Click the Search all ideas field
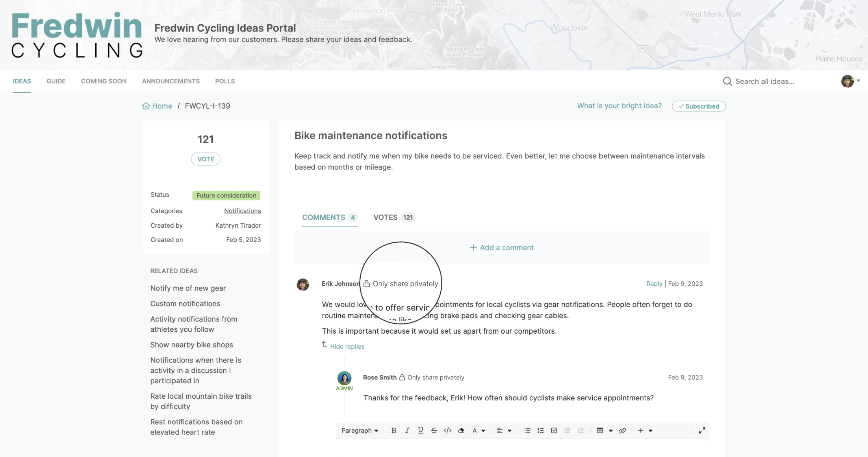Viewport: 868px width, 457px height. (764, 81)
